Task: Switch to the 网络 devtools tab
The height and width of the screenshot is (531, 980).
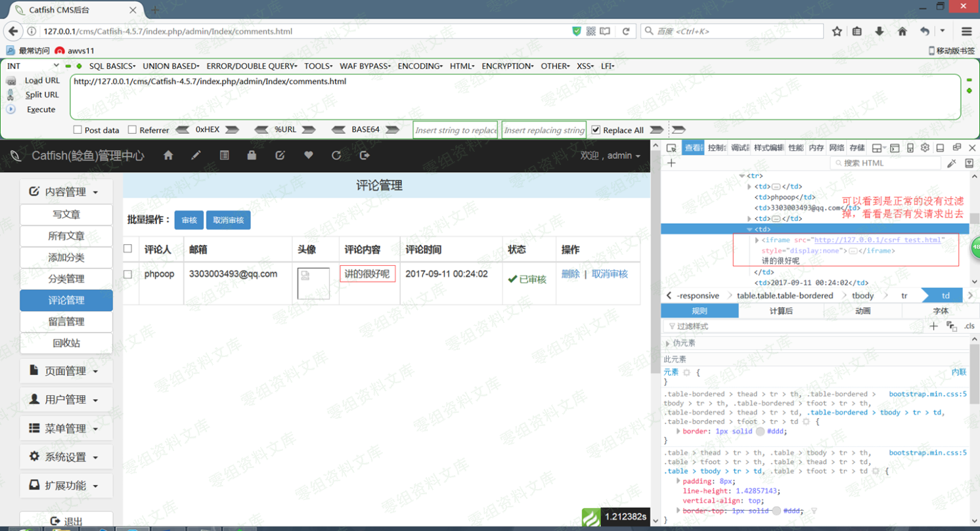Action: [x=835, y=149]
